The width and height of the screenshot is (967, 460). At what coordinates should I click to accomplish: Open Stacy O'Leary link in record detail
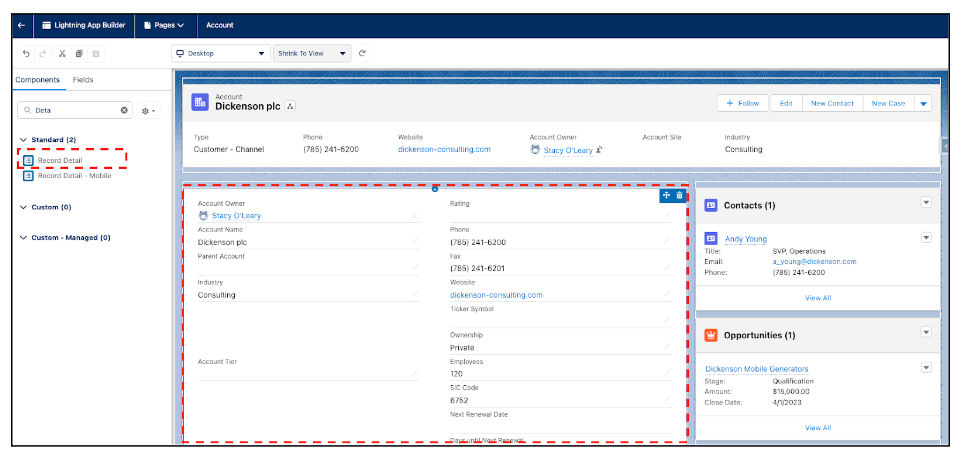click(x=236, y=216)
